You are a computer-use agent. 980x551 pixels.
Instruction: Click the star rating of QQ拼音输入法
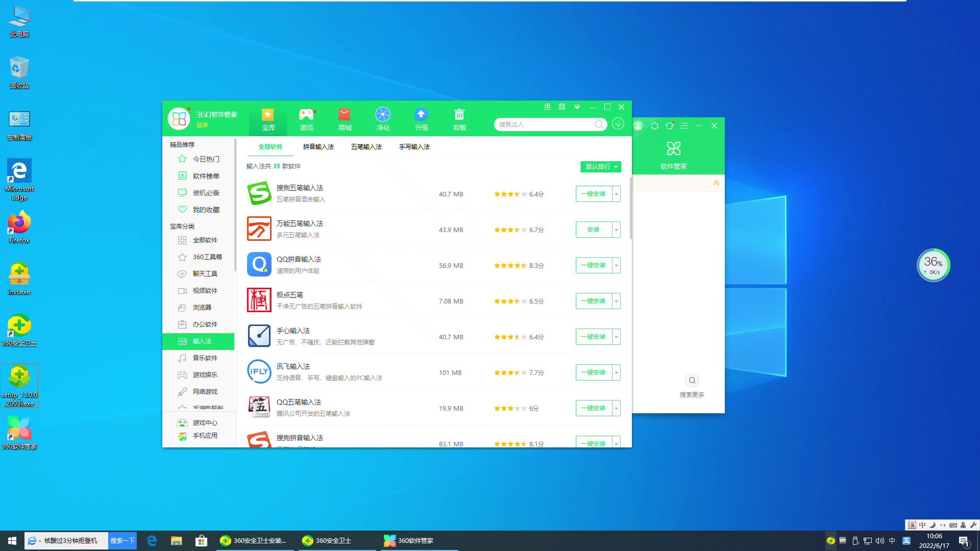510,266
